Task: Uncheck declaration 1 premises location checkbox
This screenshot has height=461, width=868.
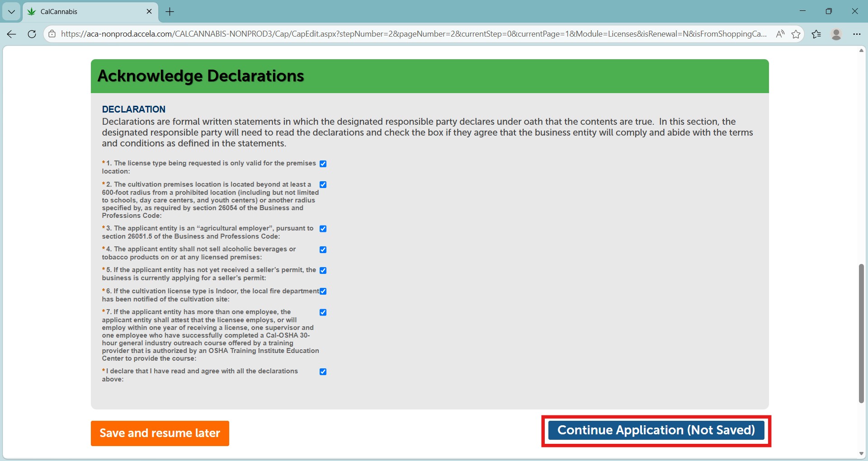Action: click(x=323, y=164)
